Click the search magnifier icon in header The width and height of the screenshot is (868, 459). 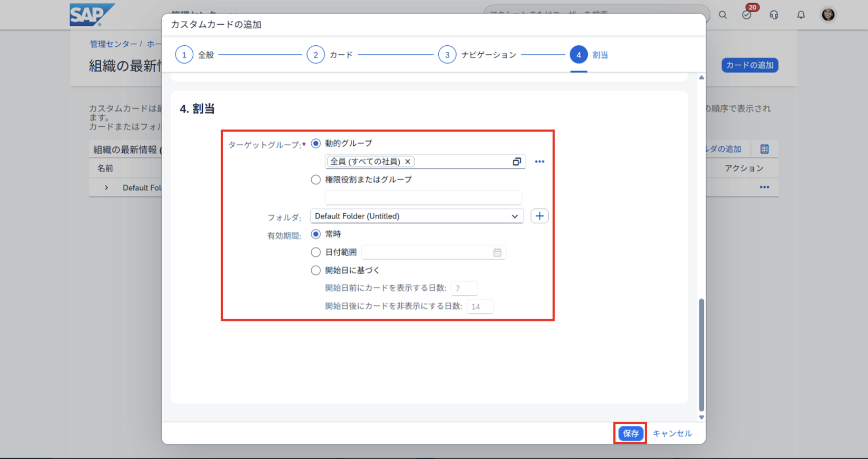(723, 15)
